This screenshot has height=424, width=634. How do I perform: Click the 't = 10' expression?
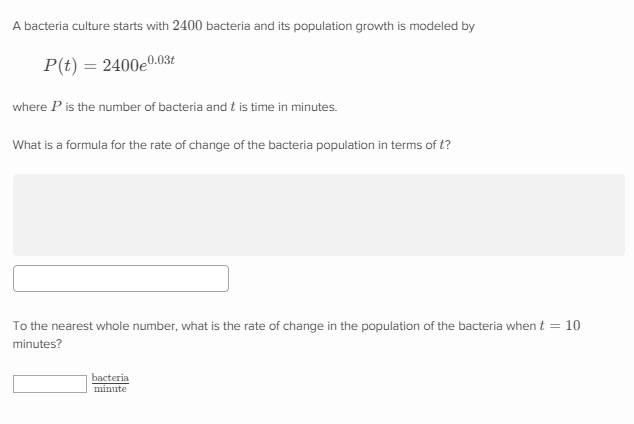pyautogui.click(x=560, y=326)
